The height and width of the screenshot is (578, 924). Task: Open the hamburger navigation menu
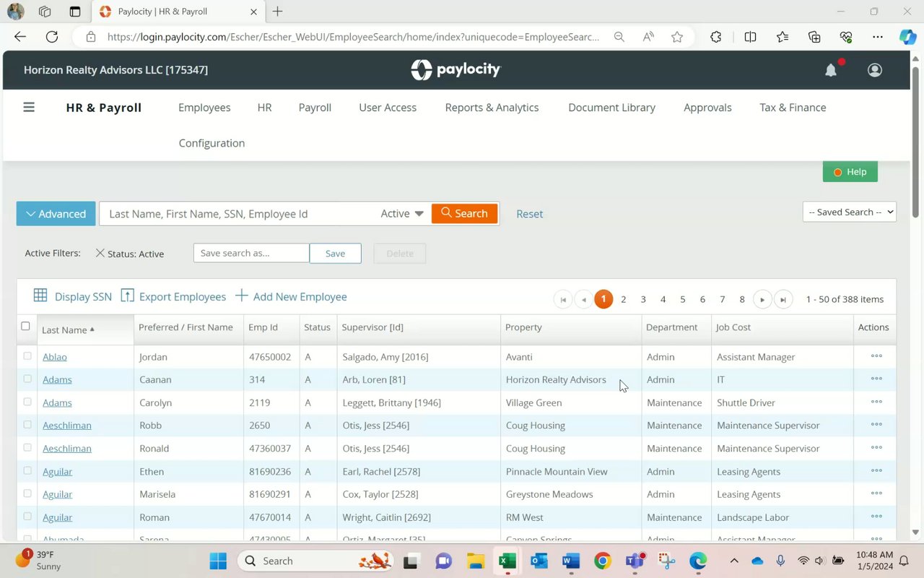click(29, 108)
